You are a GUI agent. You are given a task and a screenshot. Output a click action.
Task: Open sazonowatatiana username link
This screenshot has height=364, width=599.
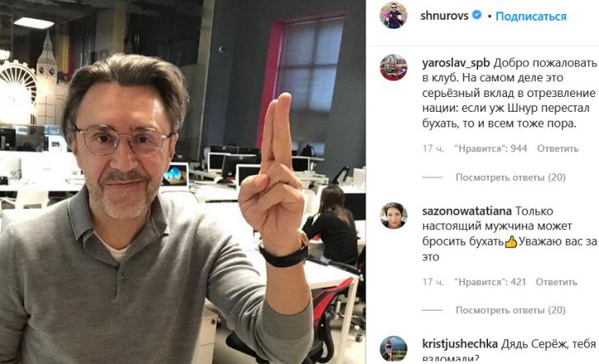467,211
